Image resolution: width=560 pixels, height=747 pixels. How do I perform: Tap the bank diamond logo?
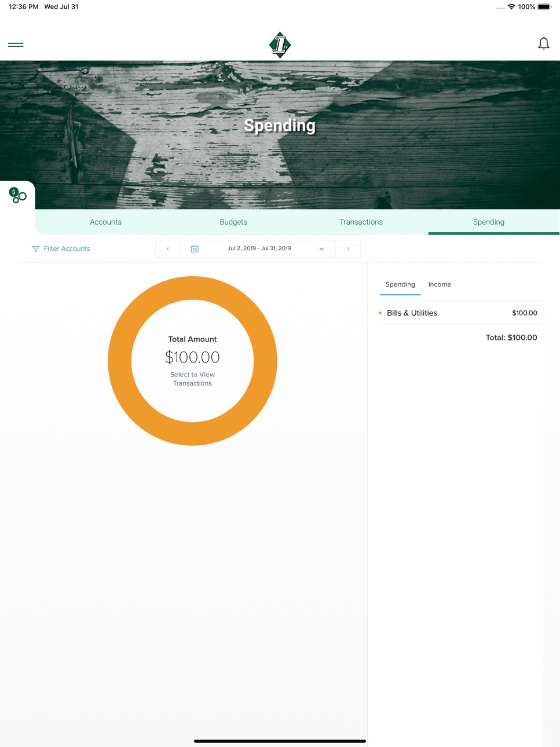click(x=280, y=45)
